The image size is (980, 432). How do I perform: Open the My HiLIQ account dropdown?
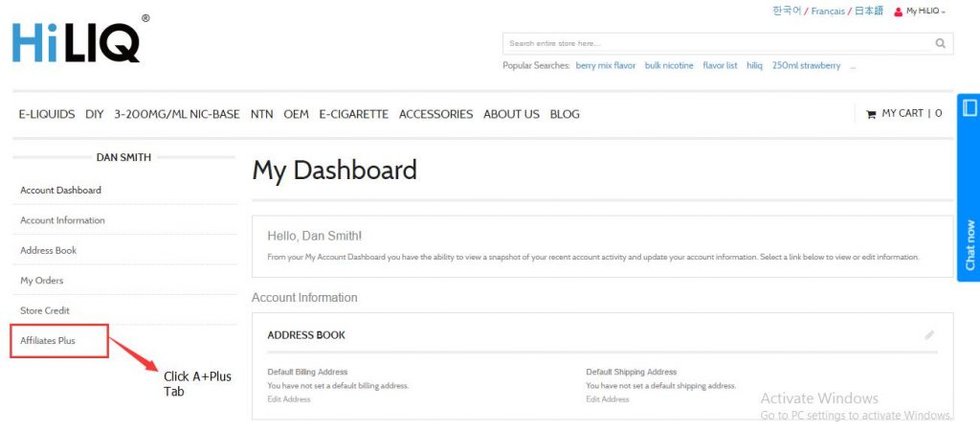point(925,11)
